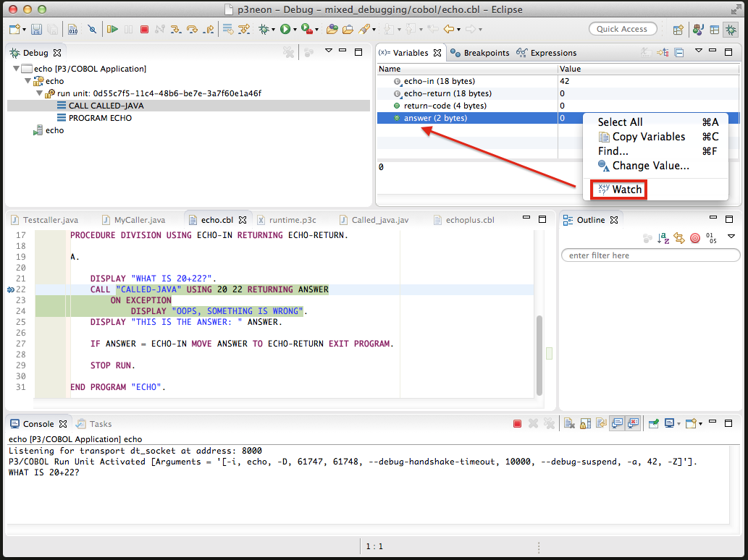The image size is (748, 560).
Task: Choose Change Value... from context menu
Action: click(656, 166)
